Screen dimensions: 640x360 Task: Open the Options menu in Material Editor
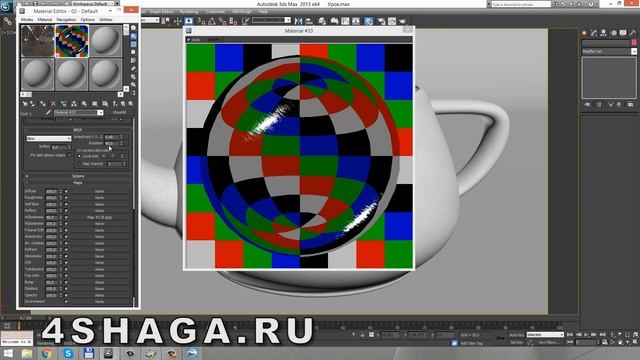(87, 20)
